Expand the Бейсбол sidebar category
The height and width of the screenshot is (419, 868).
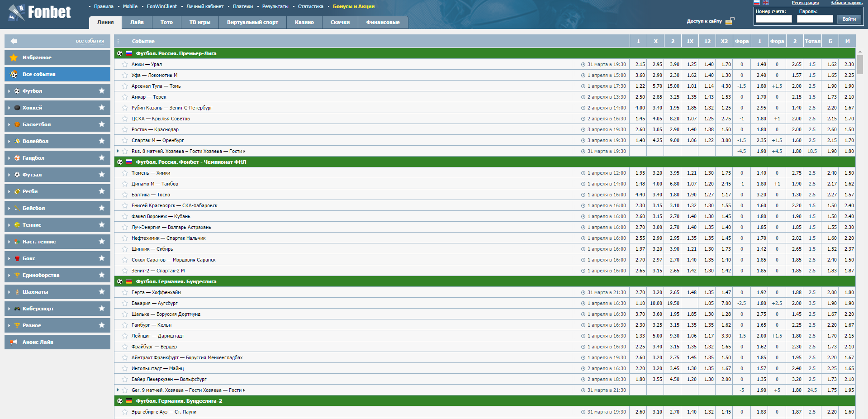(x=9, y=208)
